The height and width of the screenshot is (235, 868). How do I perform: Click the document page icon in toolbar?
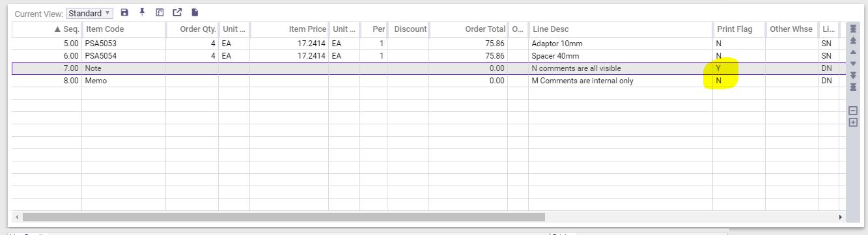tap(194, 12)
